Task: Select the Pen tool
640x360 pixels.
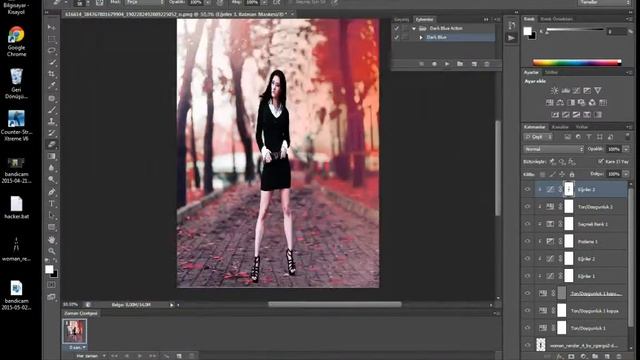Action: point(51,192)
